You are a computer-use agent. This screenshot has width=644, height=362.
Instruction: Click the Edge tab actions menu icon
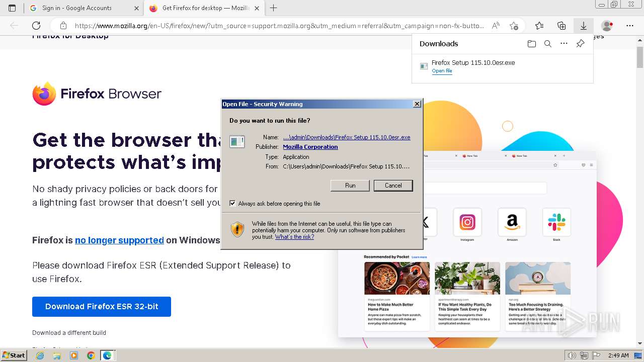pos(12,8)
